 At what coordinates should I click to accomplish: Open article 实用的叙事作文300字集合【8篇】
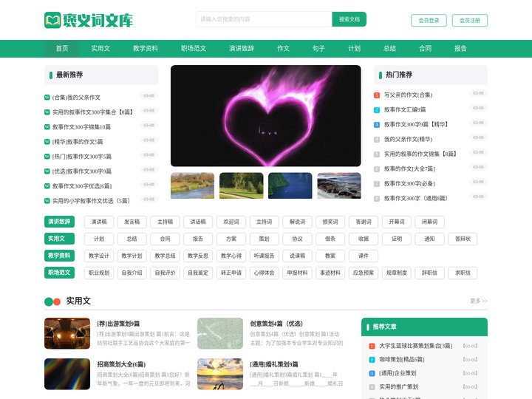point(92,112)
